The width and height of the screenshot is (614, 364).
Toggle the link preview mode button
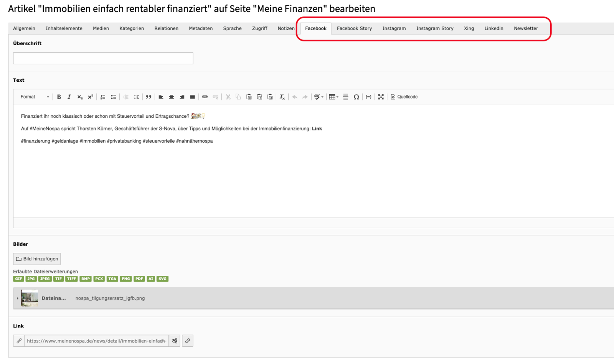tap(175, 341)
